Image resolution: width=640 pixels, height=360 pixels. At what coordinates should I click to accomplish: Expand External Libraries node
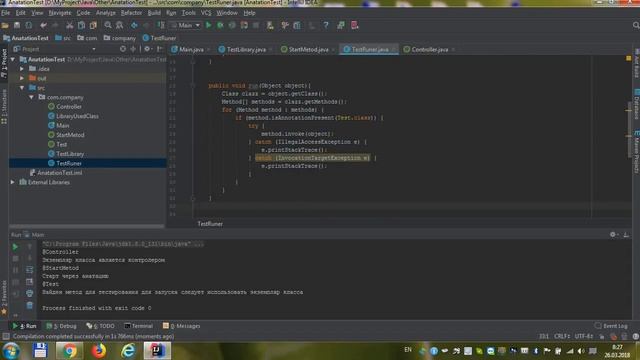tap(13, 182)
